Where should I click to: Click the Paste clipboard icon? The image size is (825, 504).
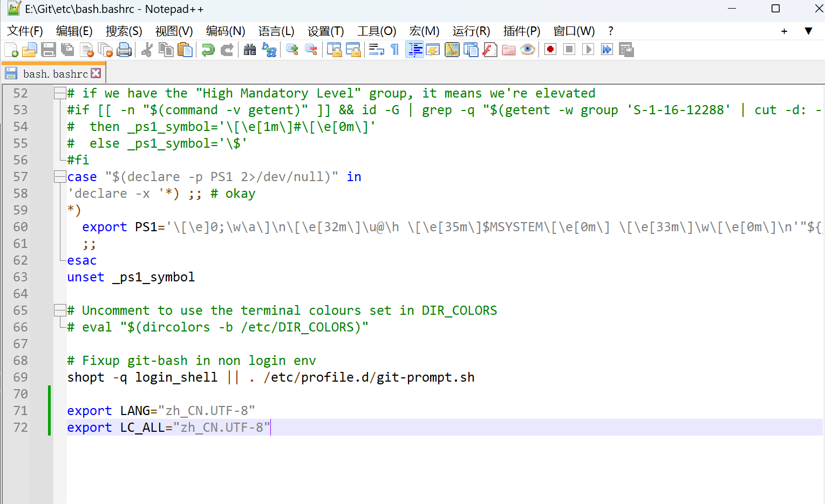tap(185, 50)
